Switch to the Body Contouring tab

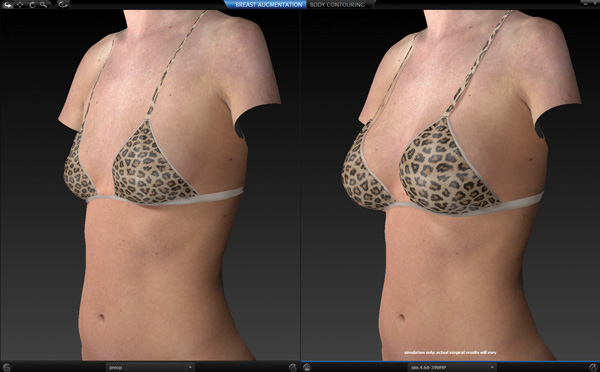(338, 5)
